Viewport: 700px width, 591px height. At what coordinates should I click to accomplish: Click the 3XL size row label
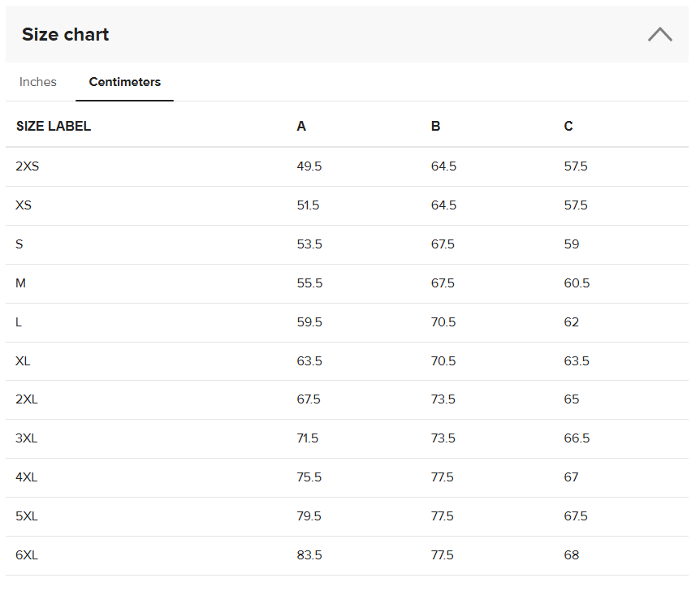point(27,438)
